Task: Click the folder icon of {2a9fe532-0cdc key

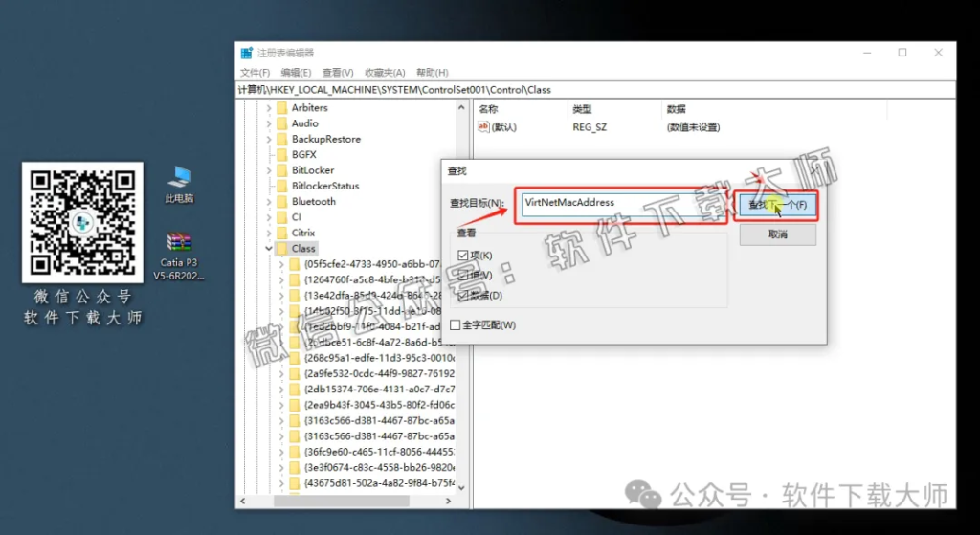Action: [x=295, y=374]
